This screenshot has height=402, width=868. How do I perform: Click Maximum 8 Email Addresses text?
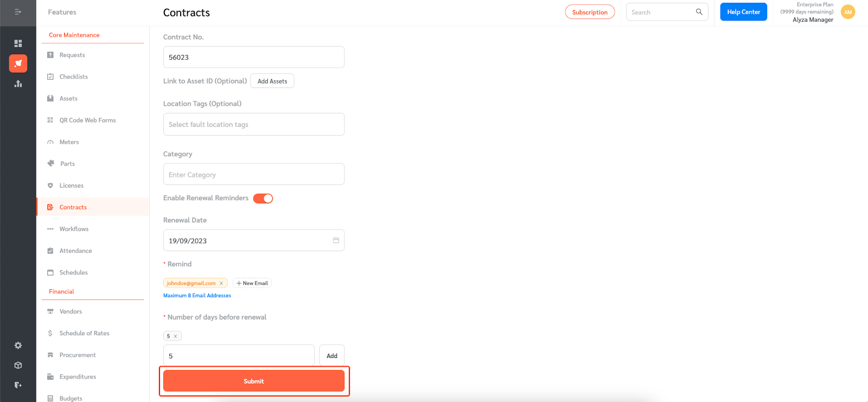click(x=197, y=296)
